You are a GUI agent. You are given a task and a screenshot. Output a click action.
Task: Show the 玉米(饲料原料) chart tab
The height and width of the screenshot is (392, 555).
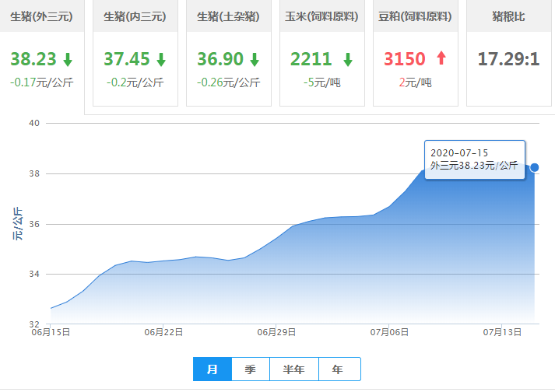[x=322, y=16]
